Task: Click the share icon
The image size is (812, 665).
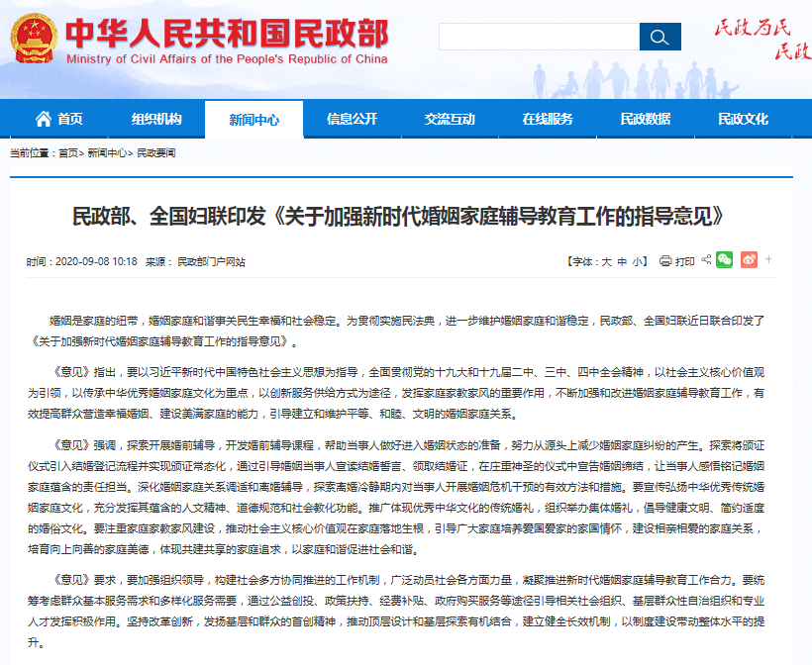Action: [x=707, y=260]
